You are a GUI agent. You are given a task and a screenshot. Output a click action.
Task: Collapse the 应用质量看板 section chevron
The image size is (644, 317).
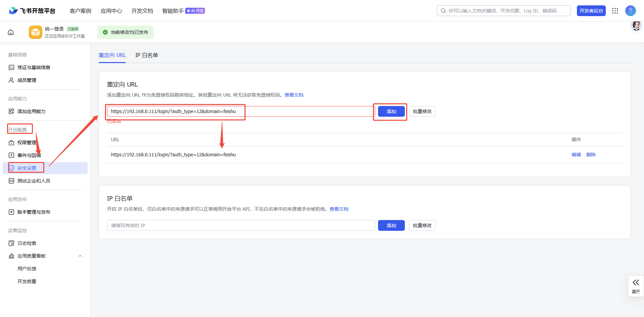coord(80,256)
